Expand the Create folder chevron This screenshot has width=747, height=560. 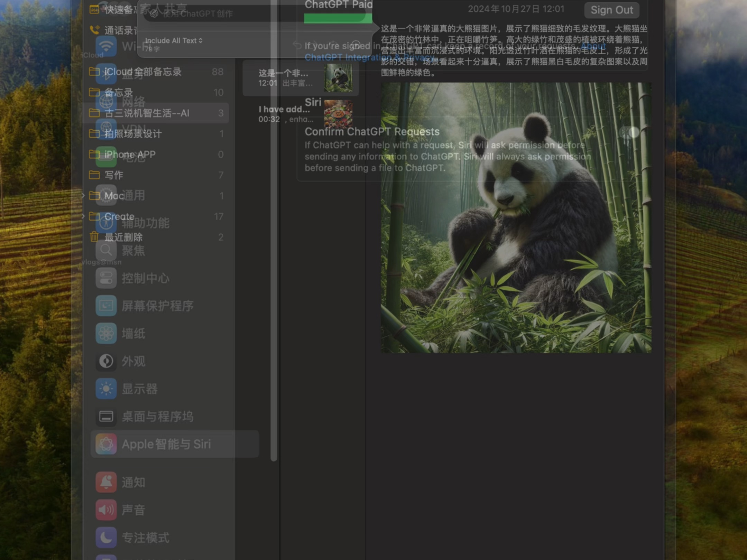(83, 216)
